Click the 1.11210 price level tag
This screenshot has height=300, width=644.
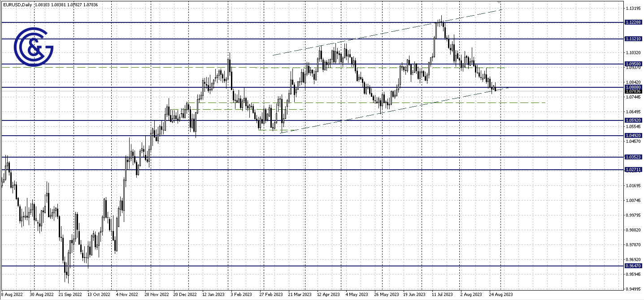point(633,39)
